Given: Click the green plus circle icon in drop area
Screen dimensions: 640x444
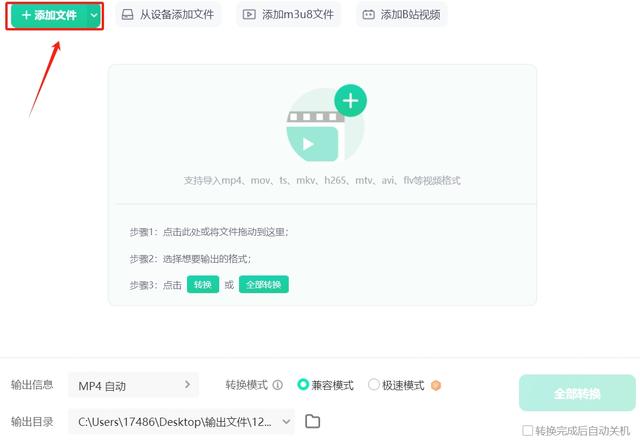Looking at the screenshot, I should point(350,100).
